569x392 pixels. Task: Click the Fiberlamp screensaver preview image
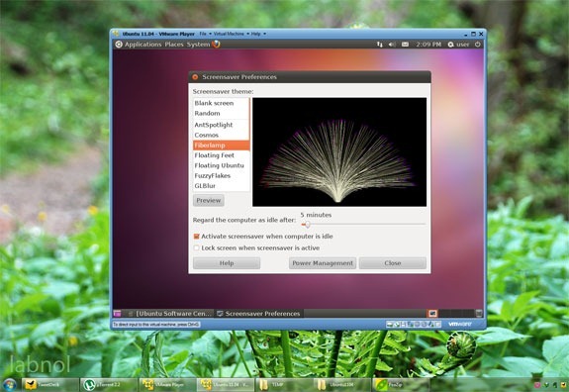pyautogui.click(x=339, y=152)
